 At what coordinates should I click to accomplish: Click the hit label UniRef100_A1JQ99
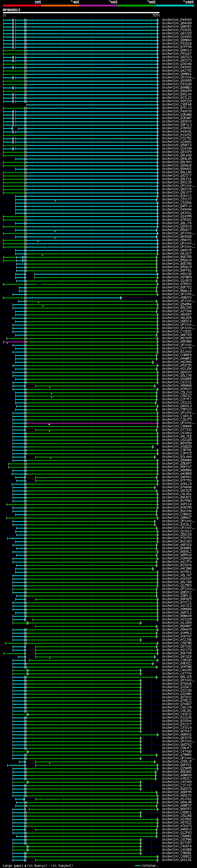[x=177, y=623]
